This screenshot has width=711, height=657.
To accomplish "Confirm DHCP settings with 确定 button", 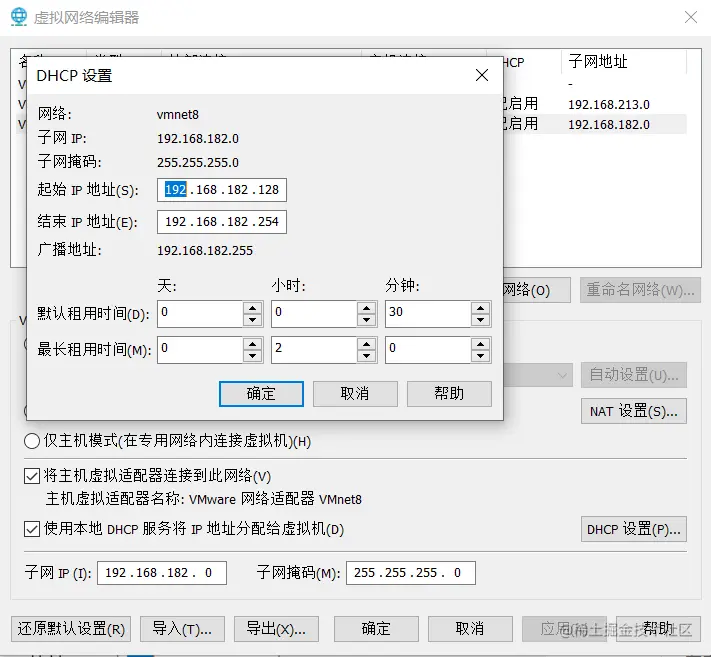I will [x=261, y=394].
